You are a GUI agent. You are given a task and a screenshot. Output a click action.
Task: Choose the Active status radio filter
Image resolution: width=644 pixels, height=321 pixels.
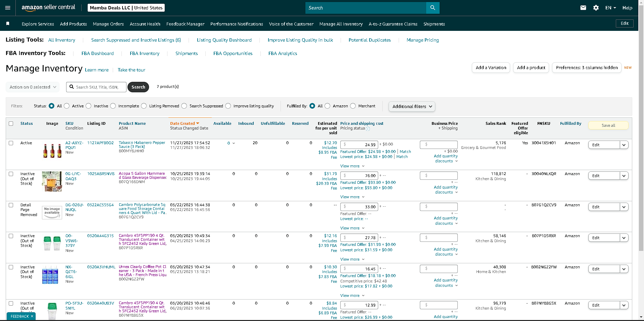(x=67, y=106)
